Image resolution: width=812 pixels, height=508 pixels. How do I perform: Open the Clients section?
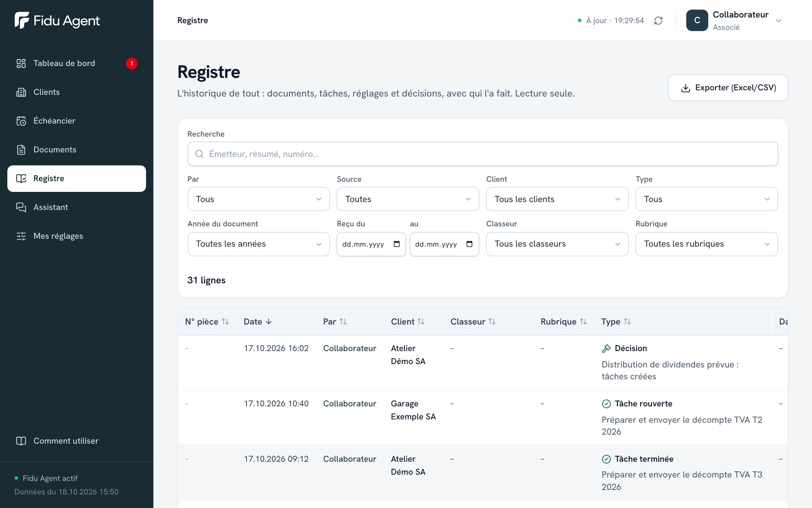[76, 92]
